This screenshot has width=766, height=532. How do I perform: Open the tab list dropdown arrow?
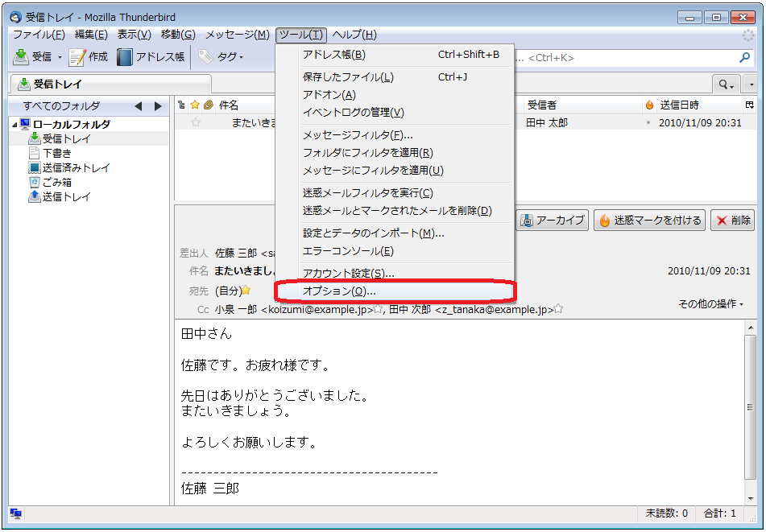(x=752, y=85)
